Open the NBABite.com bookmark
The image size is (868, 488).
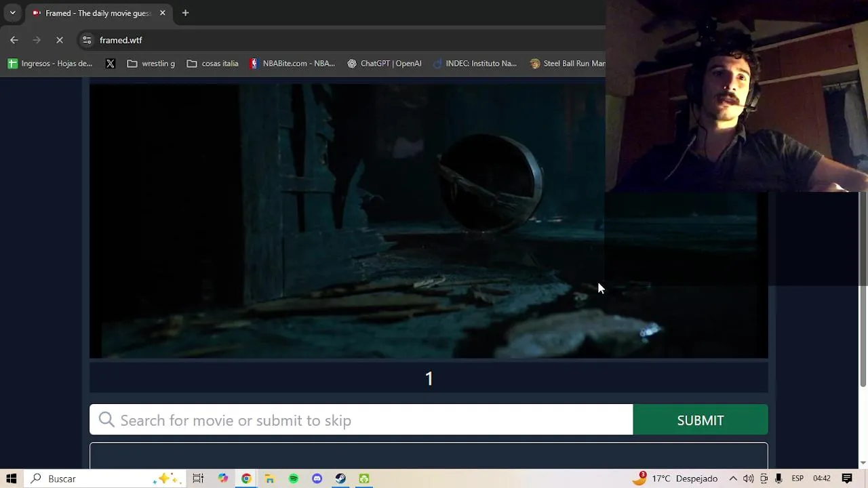pos(292,63)
